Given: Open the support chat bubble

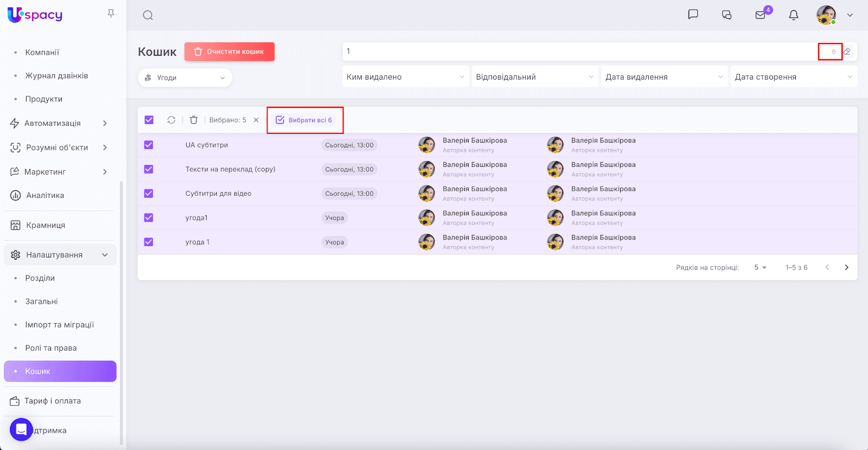Looking at the screenshot, I should [x=21, y=430].
